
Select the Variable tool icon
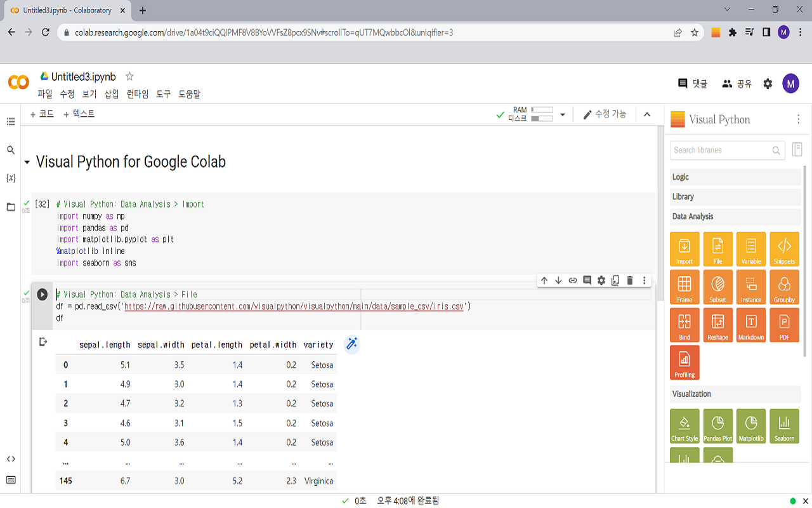coord(751,249)
